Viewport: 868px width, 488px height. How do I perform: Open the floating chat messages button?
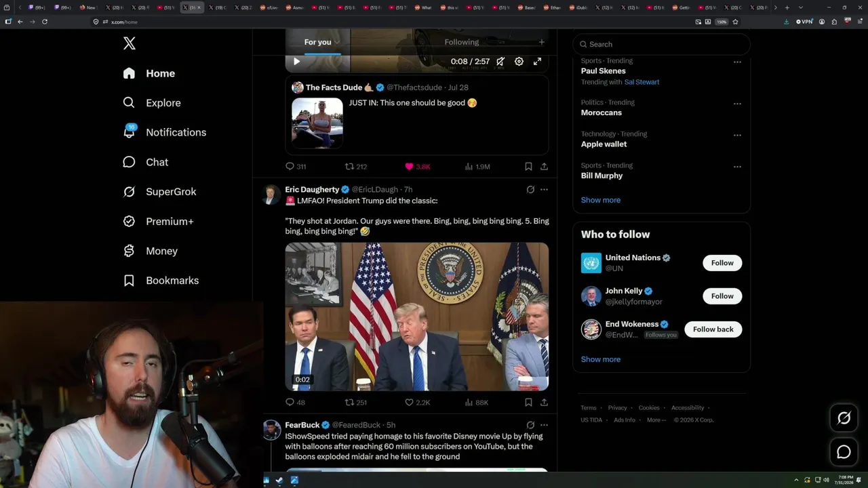pyautogui.click(x=844, y=451)
